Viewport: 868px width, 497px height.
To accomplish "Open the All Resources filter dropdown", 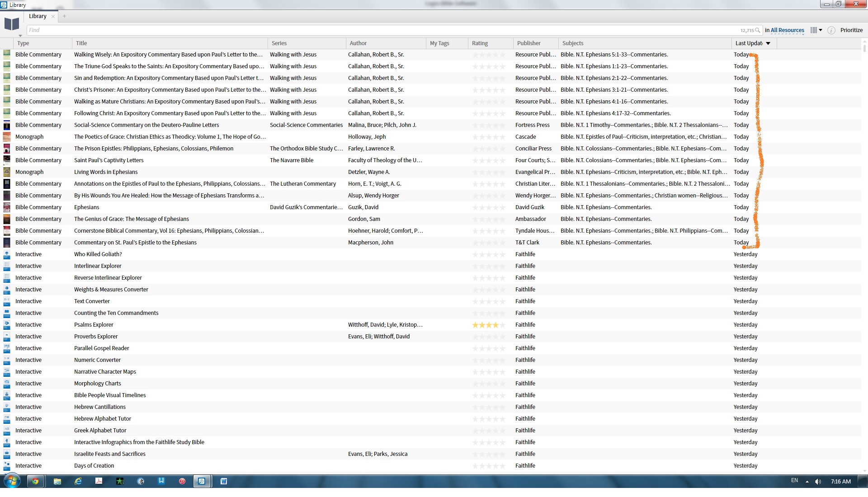I will (787, 30).
